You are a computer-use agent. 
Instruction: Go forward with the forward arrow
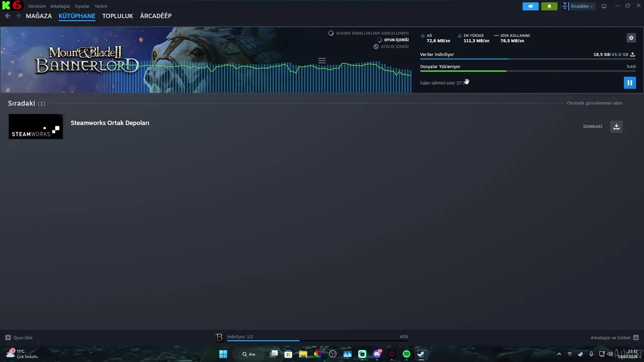(18, 16)
